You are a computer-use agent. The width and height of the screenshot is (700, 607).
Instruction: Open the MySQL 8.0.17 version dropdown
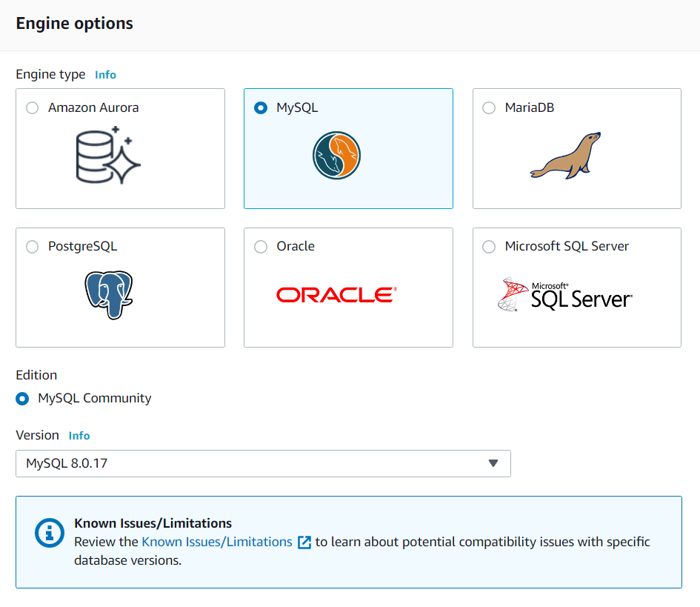point(264,464)
